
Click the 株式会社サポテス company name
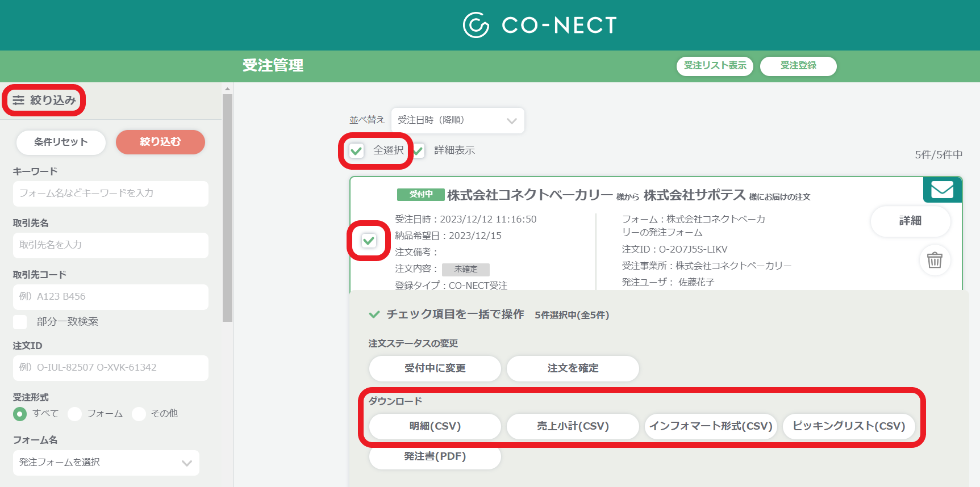coord(694,195)
